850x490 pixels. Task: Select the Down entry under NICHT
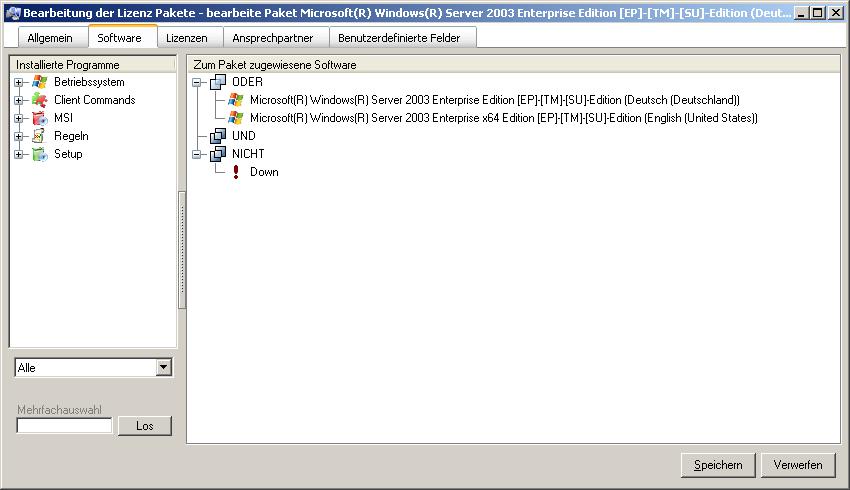pos(264,172)
